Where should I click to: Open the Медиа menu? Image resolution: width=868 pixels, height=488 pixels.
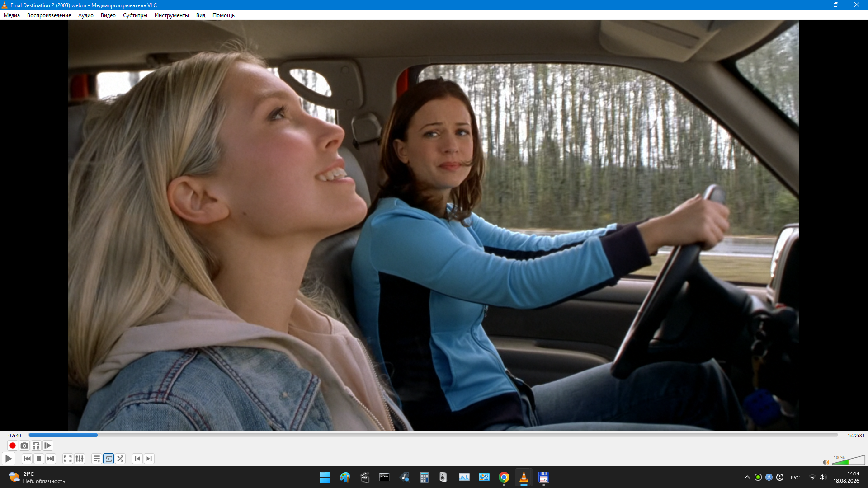pos(12,15)
